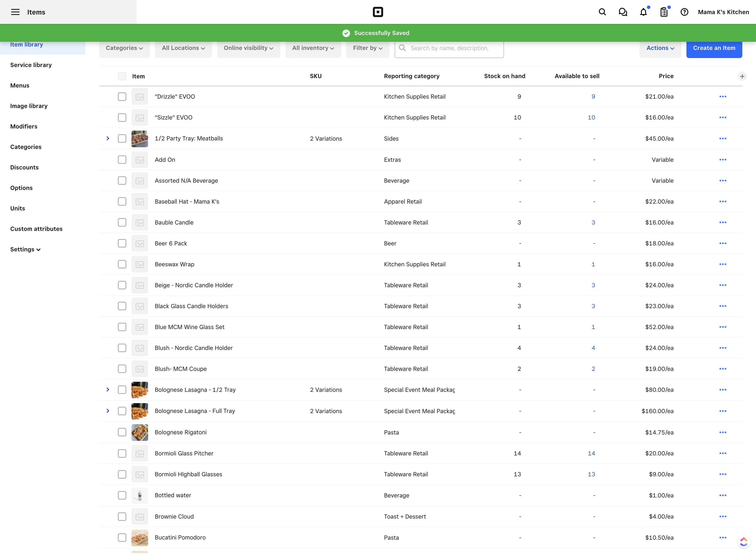Open the orders clipboard icon
The width and height of the screenshot is (756, 554).
[x=664, y=12]
